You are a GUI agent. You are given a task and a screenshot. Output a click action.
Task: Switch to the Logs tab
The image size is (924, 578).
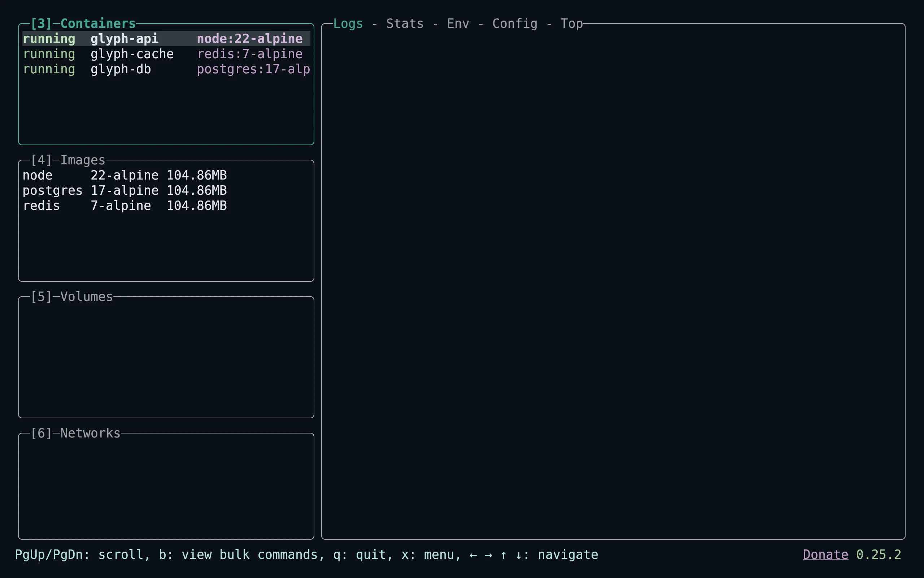(x=348, y=24)
